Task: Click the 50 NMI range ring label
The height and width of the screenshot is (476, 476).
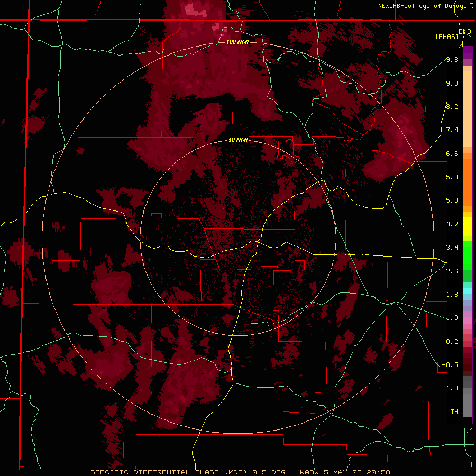Action: click(238, 140)
